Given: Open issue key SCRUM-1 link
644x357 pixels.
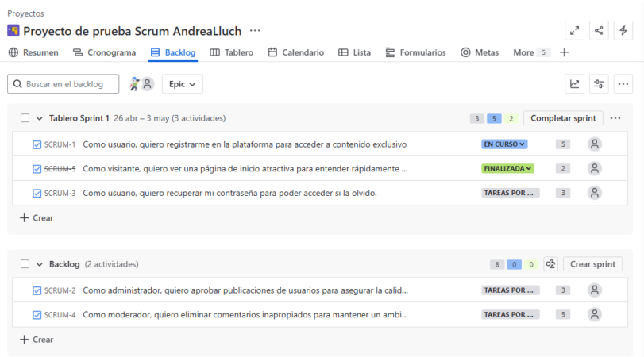Looking at the screenshot, I should tap(60, 144).
